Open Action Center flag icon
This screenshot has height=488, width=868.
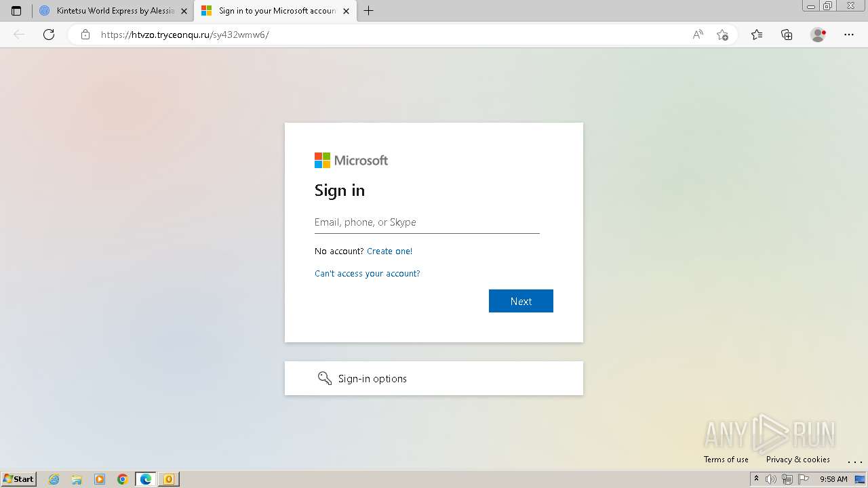click(804, 479)
